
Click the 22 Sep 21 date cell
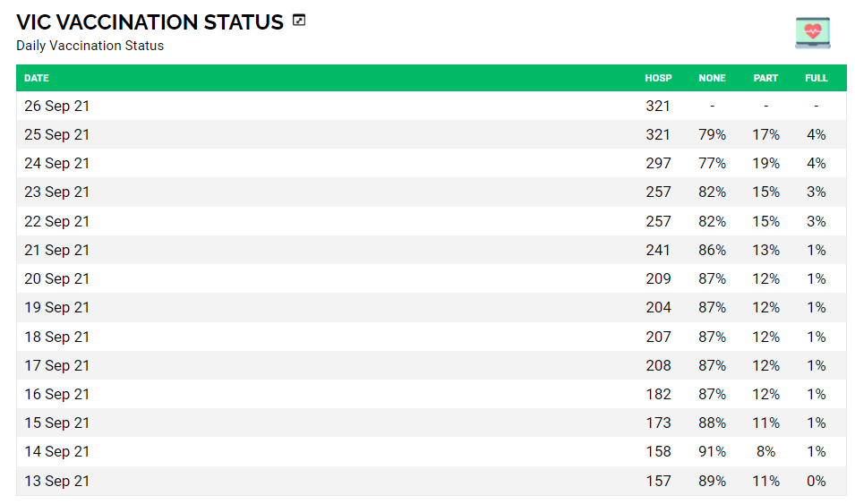point(56,221)
